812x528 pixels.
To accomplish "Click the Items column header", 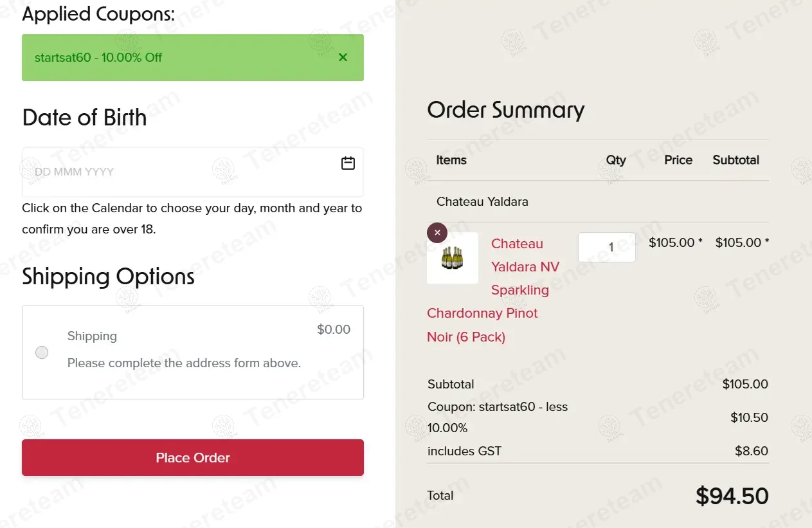I will click(451, 160).
